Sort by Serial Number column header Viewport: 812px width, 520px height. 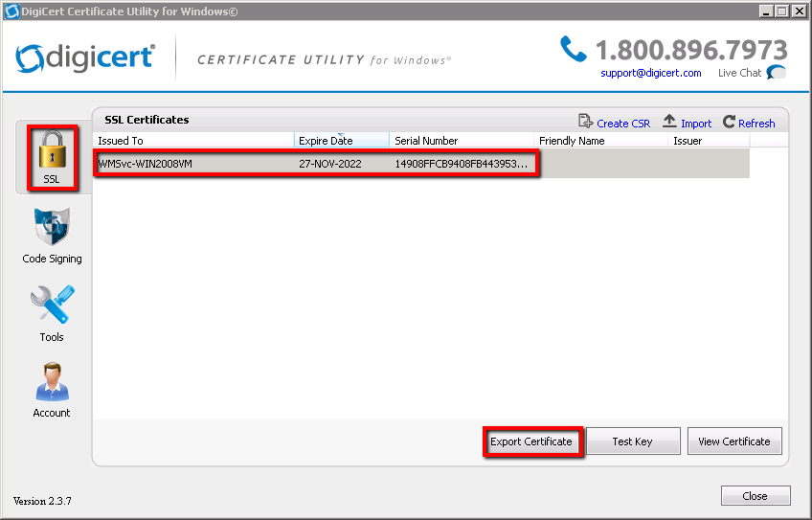click(460, 141)
